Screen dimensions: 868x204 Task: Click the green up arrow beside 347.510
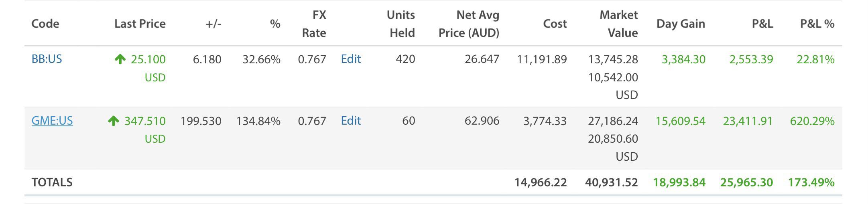pos(114,121)
